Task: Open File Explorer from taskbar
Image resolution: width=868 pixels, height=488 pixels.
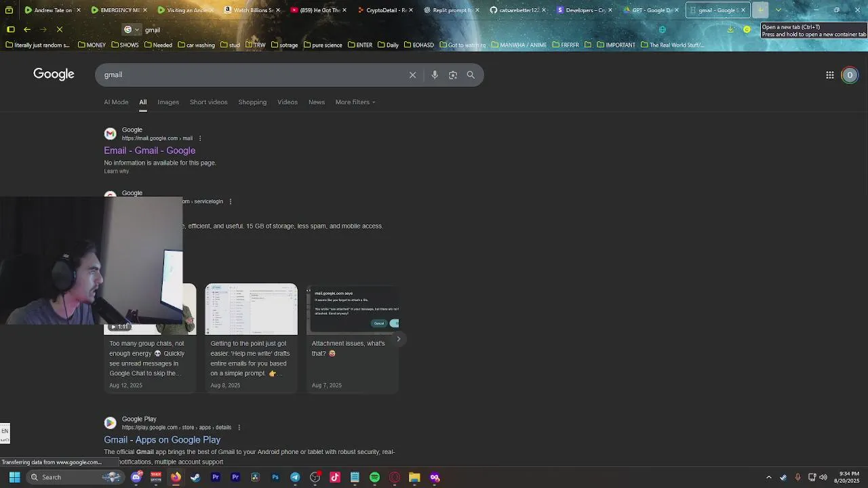Action: tap(414, 477)
